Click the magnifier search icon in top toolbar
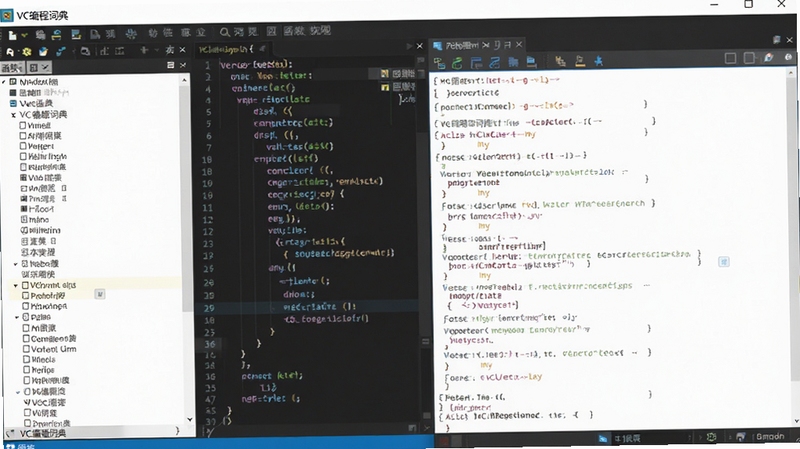 click(x=224, y=32)
